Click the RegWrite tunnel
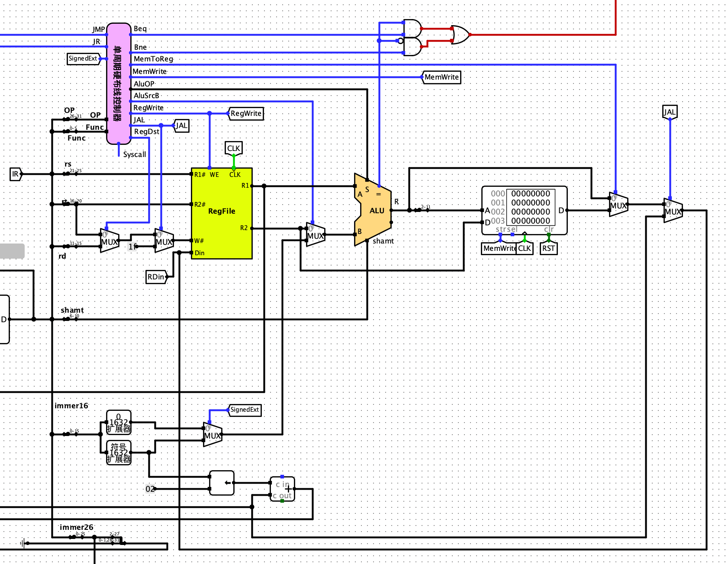 click(246, 113)
